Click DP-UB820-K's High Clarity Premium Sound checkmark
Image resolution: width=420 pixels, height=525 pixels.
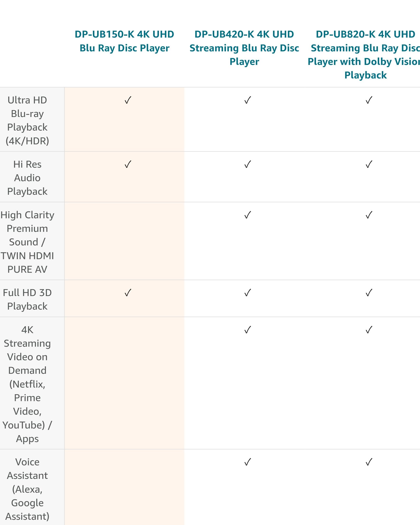(369, 215)
